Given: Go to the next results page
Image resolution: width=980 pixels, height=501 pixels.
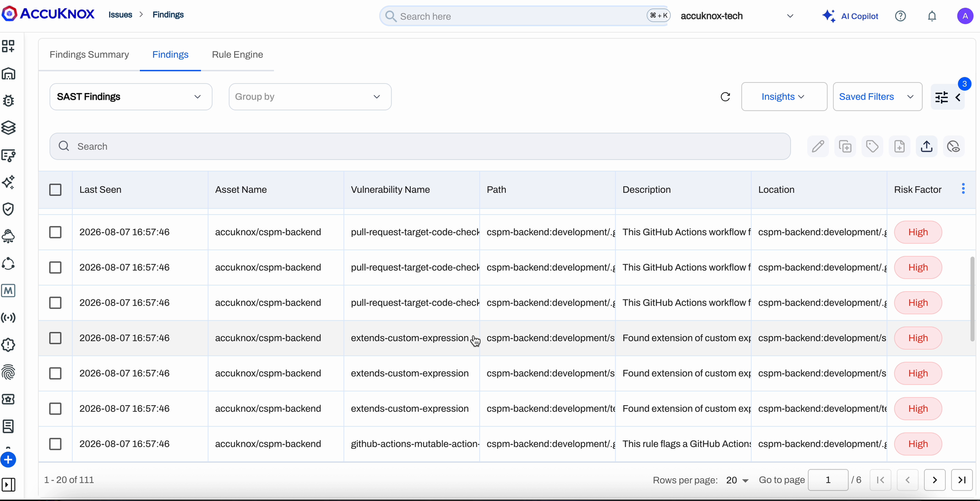Looking at the screenshot, I should pos(935,480).
